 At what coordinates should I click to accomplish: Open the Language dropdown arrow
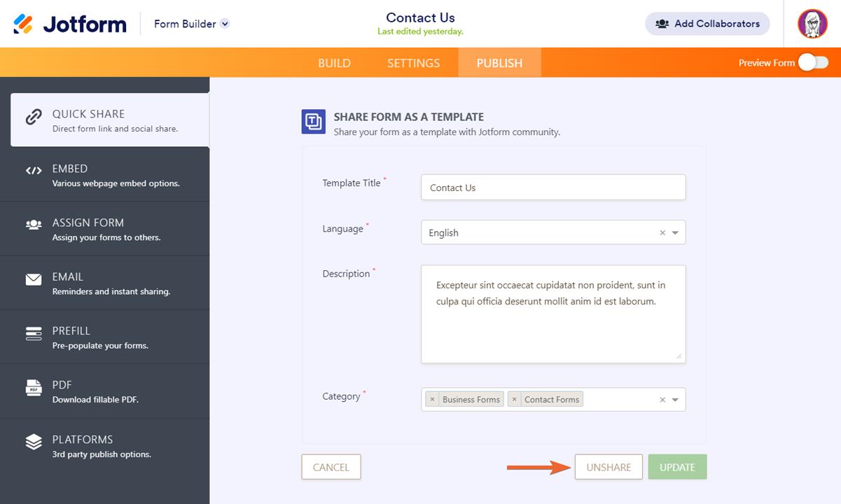pos(676,232)
